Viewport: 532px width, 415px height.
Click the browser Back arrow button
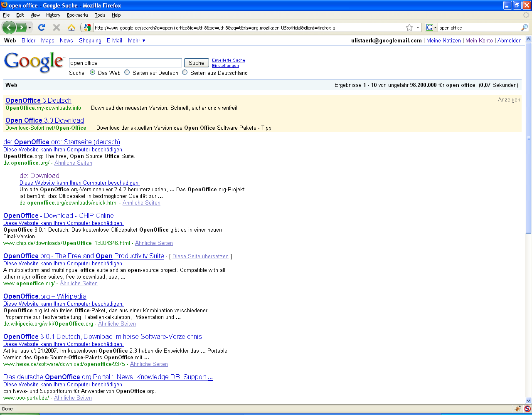[x=9, y=27]
